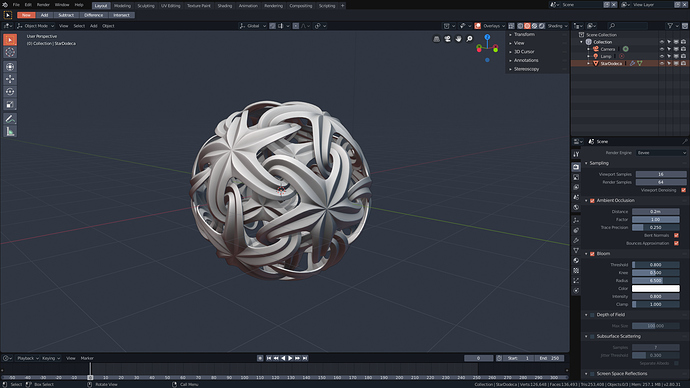Toggle Bent Normals checkbox
Viewport: 690px width, 388px height.
[x=676, y=235]
